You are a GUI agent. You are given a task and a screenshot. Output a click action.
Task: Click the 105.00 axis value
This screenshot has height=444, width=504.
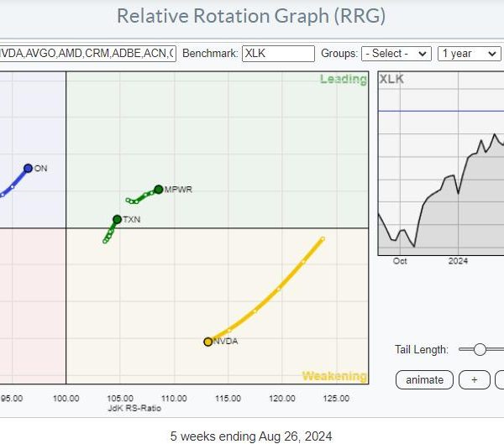tap(120, 399)
